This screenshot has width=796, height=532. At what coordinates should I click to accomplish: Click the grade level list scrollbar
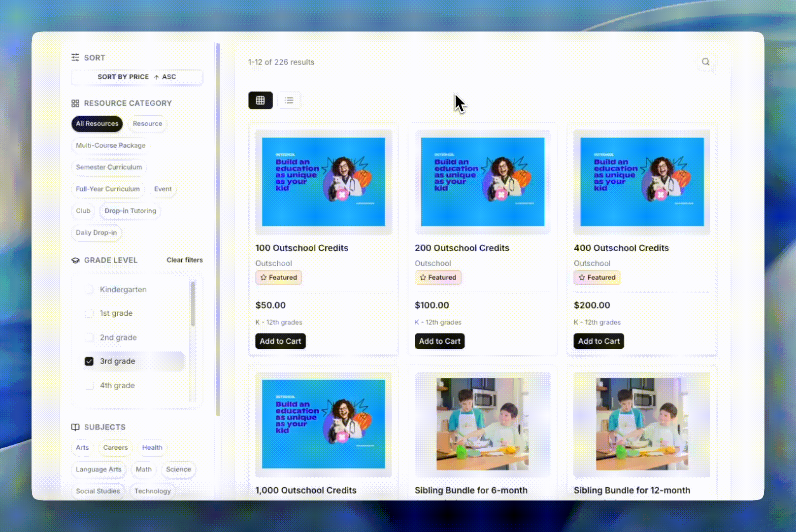[193, 303]
